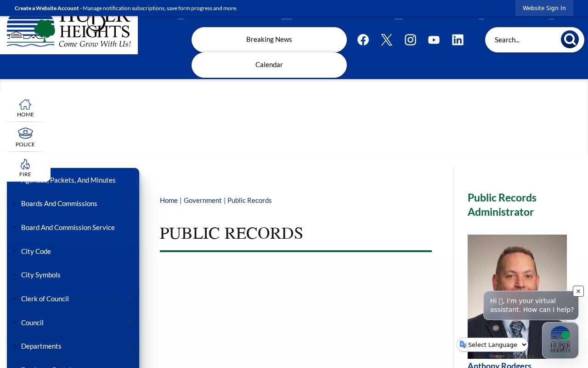
Task: Click the Anthony Rodgers name link
Action: pyautogui.click(x=499, y=365)
